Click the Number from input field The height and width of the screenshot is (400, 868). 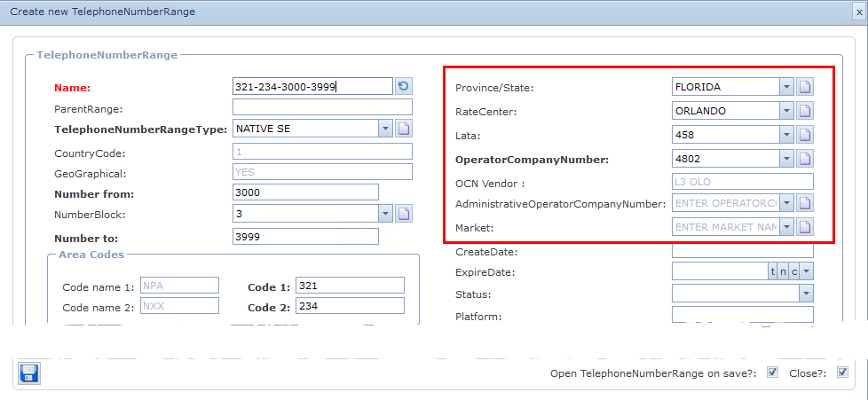(x=304, y=192)
